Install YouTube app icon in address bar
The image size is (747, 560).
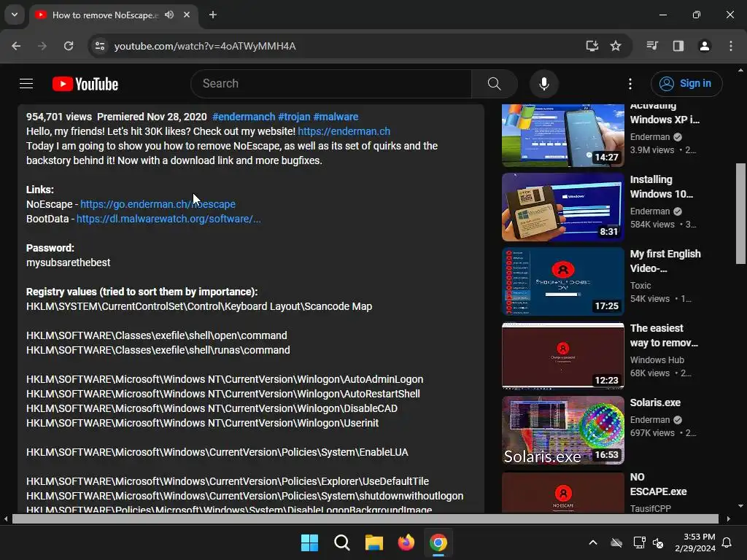click(592, 46)
